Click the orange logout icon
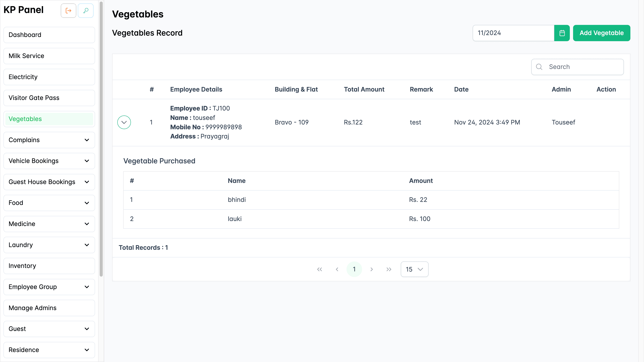 [x=68, y=11]
